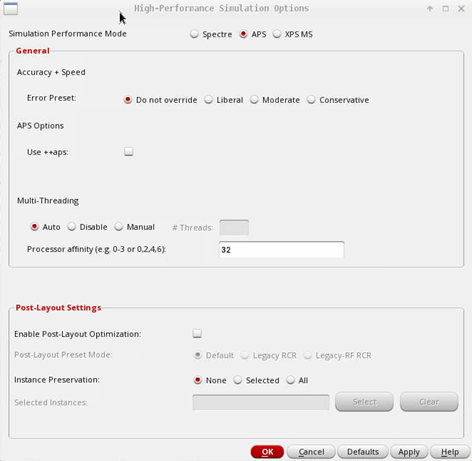Image resolution: width=472 pixels, height=461 pixels.
Task: Select Legacy RCR preset mode
Action: pyautogui.click(x=245, y=355)
